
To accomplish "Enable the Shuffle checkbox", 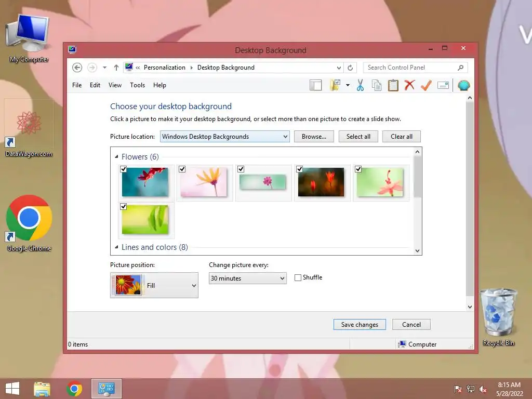I will [298, 277].
